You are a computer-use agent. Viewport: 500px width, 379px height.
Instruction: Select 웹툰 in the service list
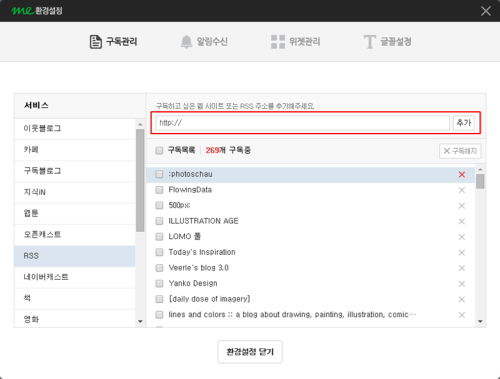75,214
